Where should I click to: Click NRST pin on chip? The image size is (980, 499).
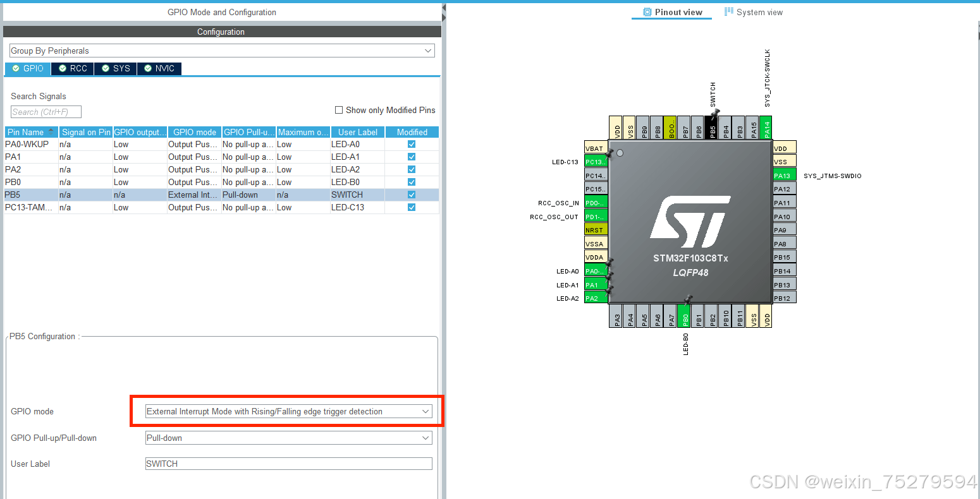pos(596,230)
